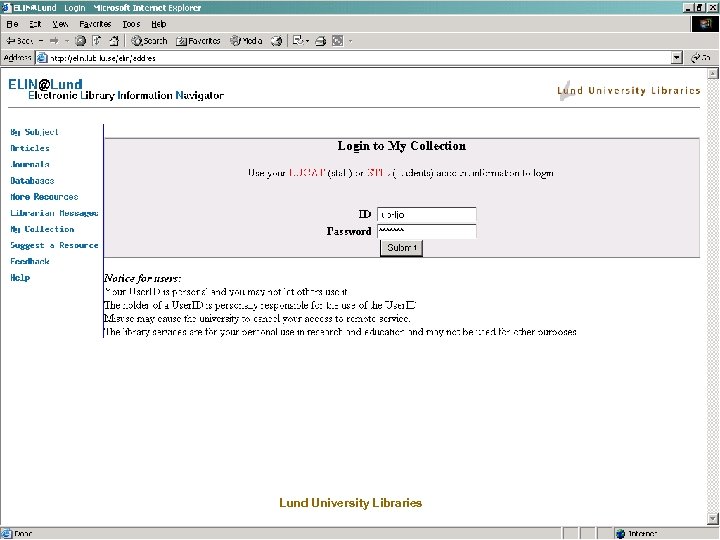Image resolution: width=720 pixels, height=540 pixels.
Task: Browse the Journals link
Action: [30, 164]
